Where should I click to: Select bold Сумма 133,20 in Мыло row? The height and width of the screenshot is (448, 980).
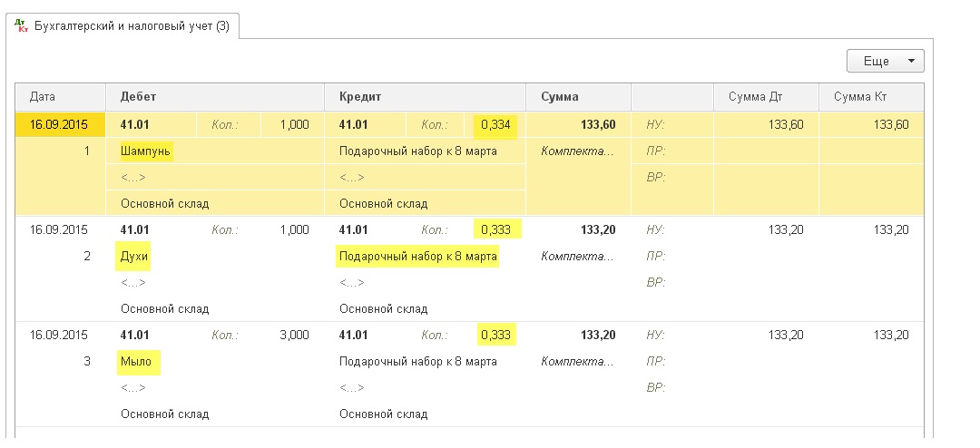578,335
